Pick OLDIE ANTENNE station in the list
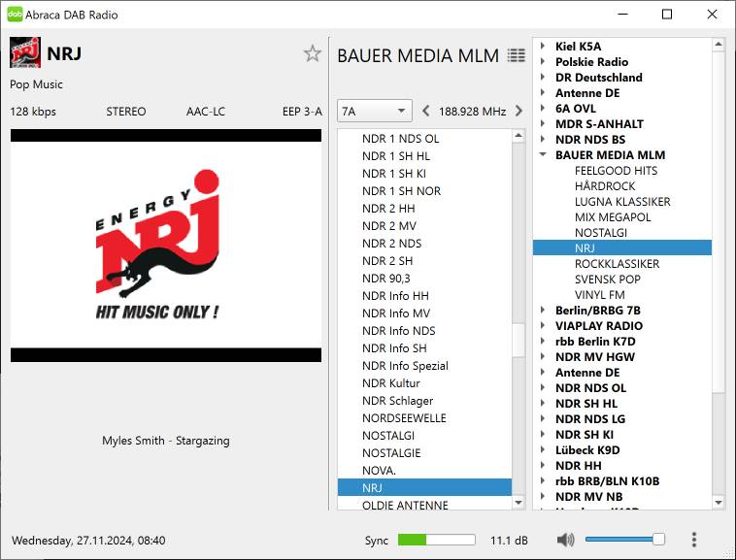Image resolution: width=736 pixels, height=560 pixels. [405, 505]
